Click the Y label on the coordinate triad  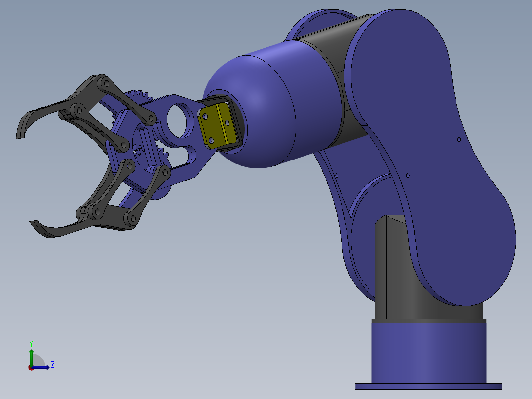(31, 342)
